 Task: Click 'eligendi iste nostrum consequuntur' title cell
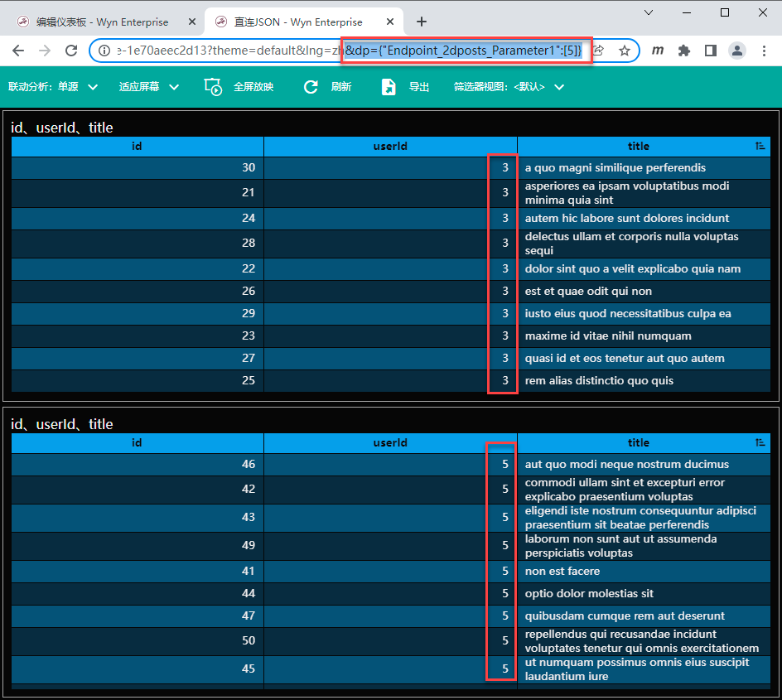pos(644,518)
